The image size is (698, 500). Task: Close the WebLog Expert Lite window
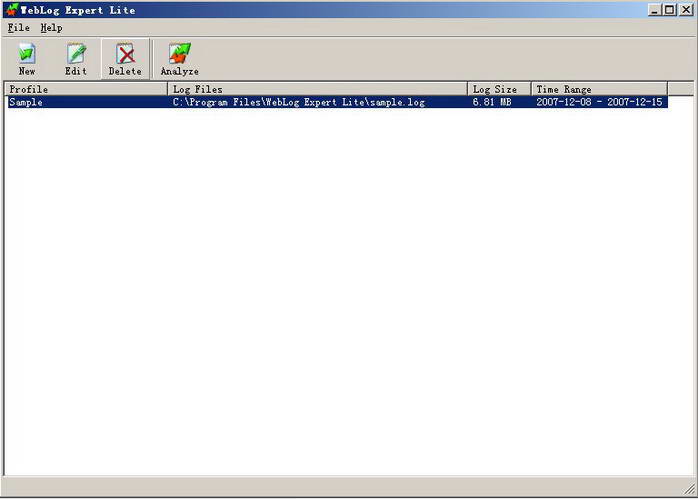686,10
